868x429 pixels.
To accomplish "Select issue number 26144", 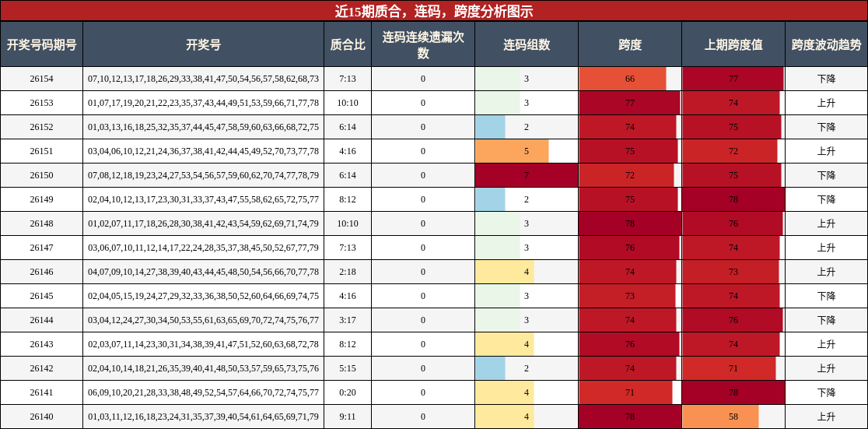I will click(41, 320).
